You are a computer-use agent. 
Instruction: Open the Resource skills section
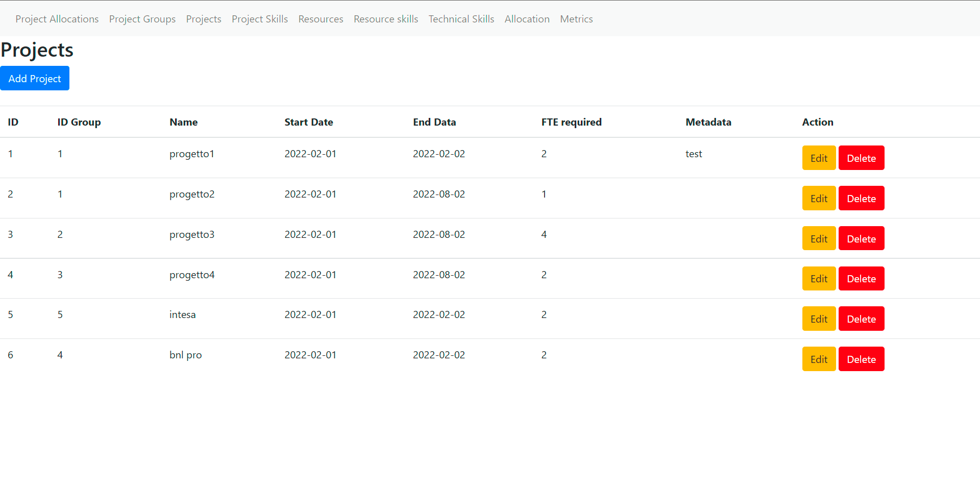point(385,19)
